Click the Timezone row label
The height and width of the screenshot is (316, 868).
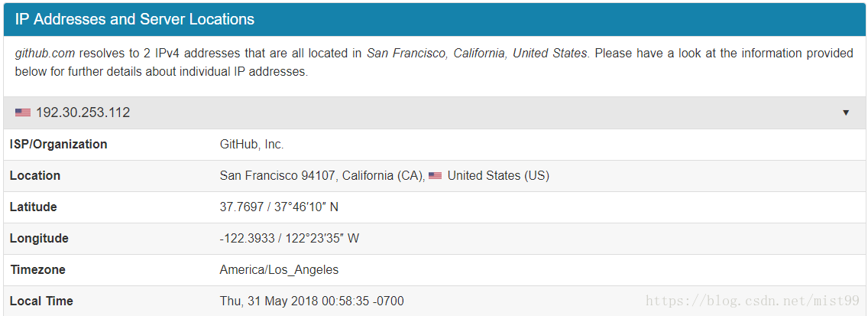click(37, 270)
